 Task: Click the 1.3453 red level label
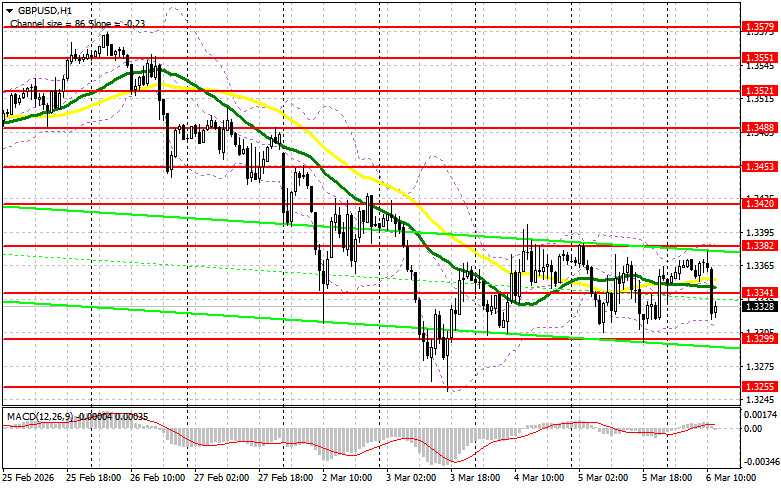pos(760,166)
